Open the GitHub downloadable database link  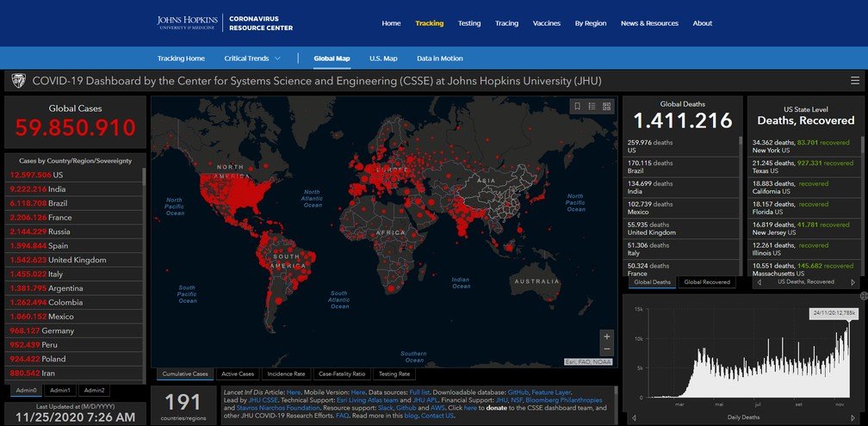tap(518, 392)
